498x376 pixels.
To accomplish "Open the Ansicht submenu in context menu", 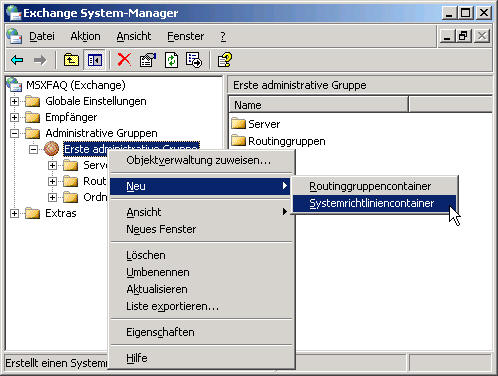I will tap(201, 212).
